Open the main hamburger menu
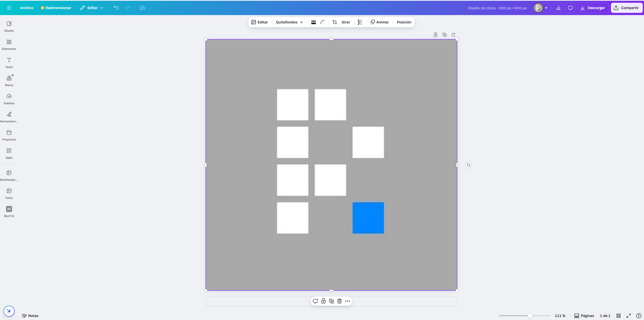This screenshot has width=644, height=320. point(9,8)
